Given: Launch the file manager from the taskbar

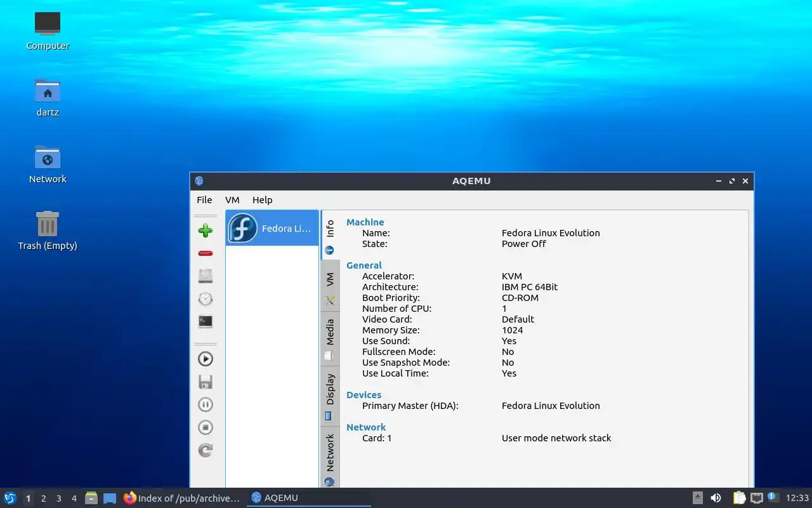Looking at the screenshot, I should [x=91, y=498].
